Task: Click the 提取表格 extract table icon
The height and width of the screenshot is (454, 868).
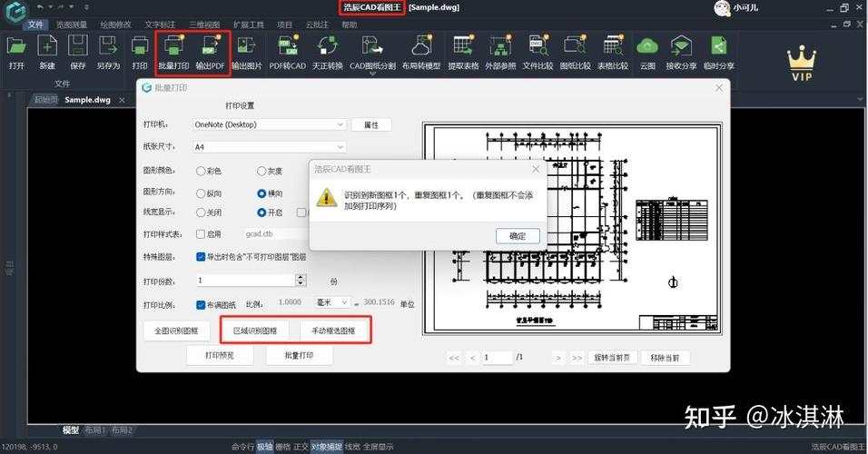Action: (x=463, y=46)
